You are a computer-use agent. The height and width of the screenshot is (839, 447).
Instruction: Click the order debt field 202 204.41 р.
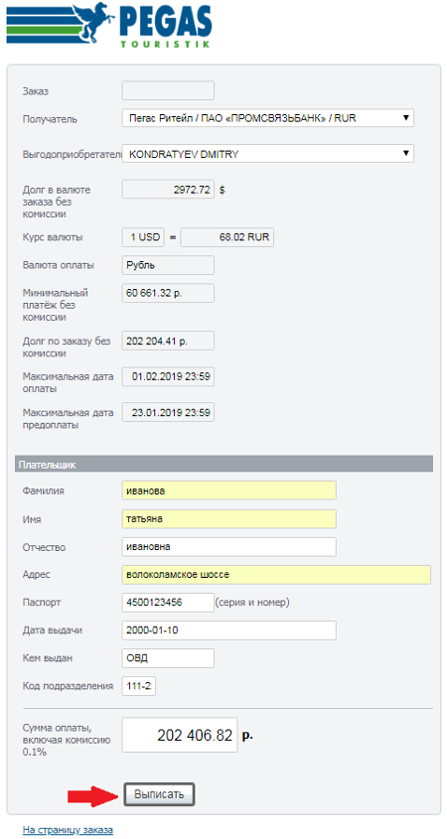[x=168, y=340]
